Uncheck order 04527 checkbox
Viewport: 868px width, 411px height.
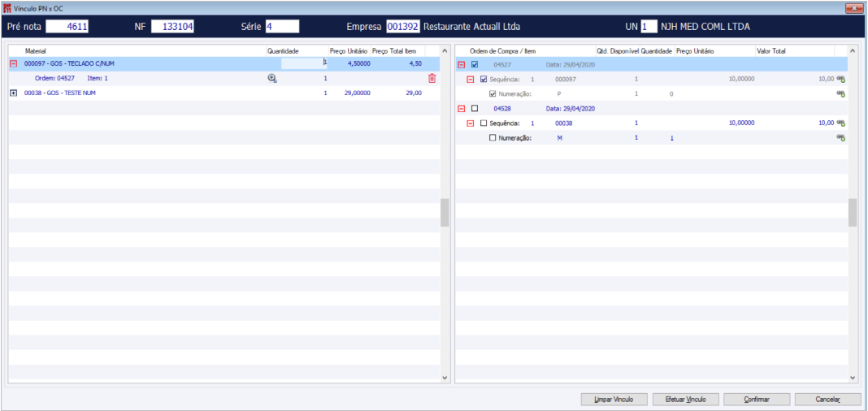[475, 64]
